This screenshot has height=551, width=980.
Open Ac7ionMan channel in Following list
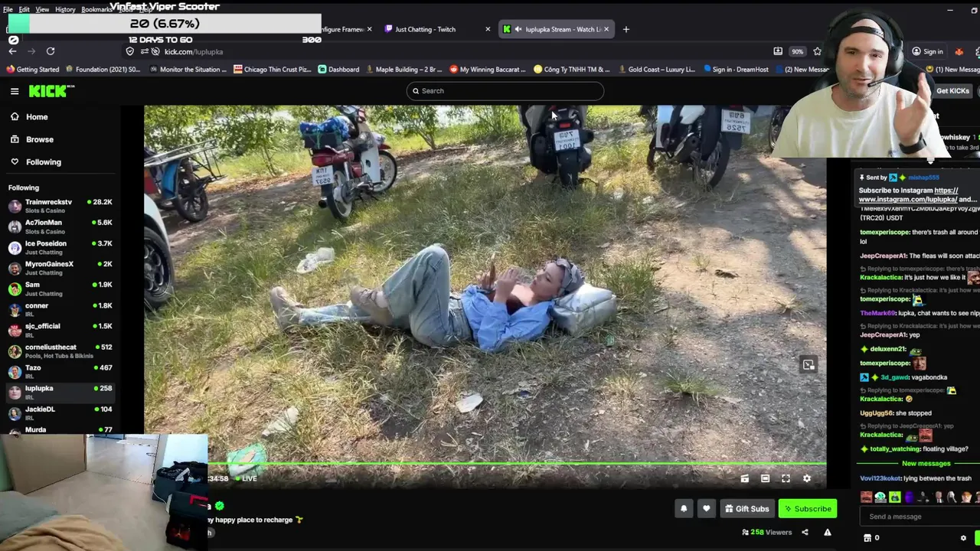coord(60,227)
